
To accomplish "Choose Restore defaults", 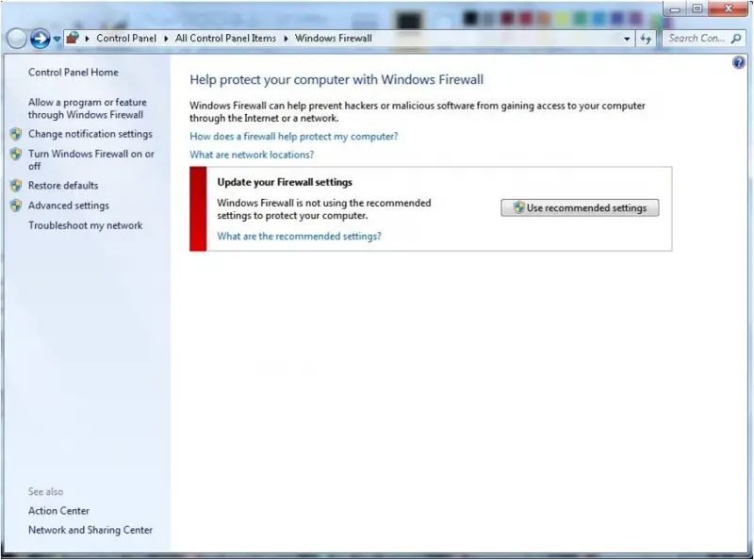I will 63,185.
